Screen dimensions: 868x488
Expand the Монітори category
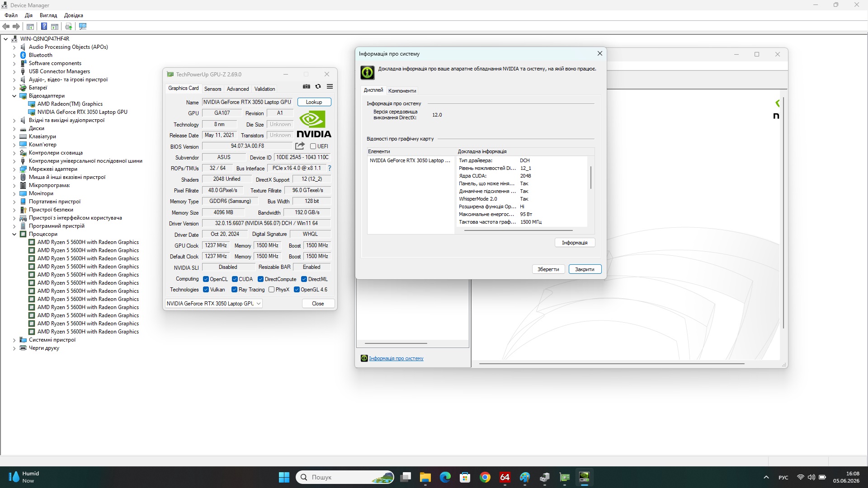(14, 193)
